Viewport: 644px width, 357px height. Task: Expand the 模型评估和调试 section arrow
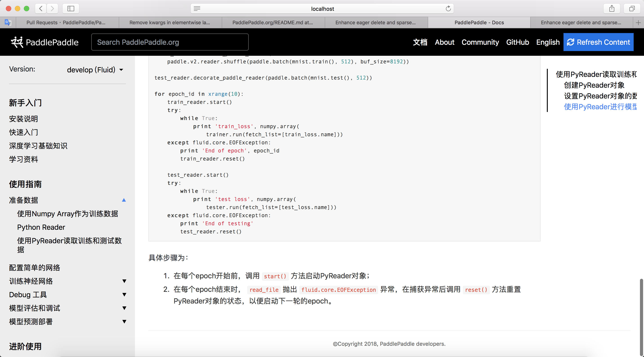tap(124, 308)
